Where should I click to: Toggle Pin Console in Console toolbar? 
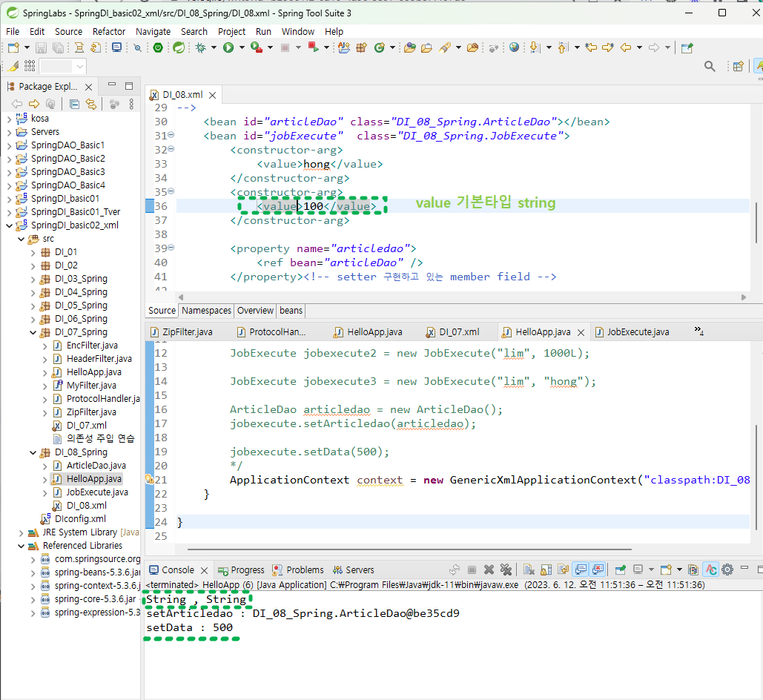click(x=621, y=569)
